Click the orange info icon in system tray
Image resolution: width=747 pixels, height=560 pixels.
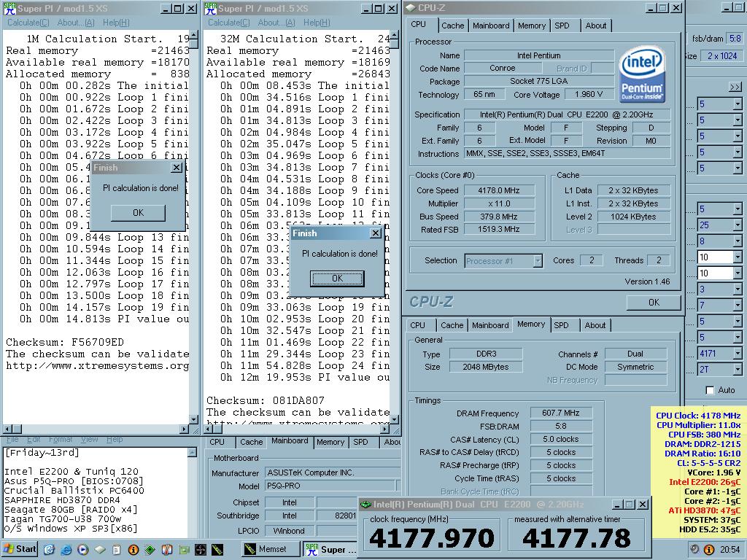tap(709, 550)
